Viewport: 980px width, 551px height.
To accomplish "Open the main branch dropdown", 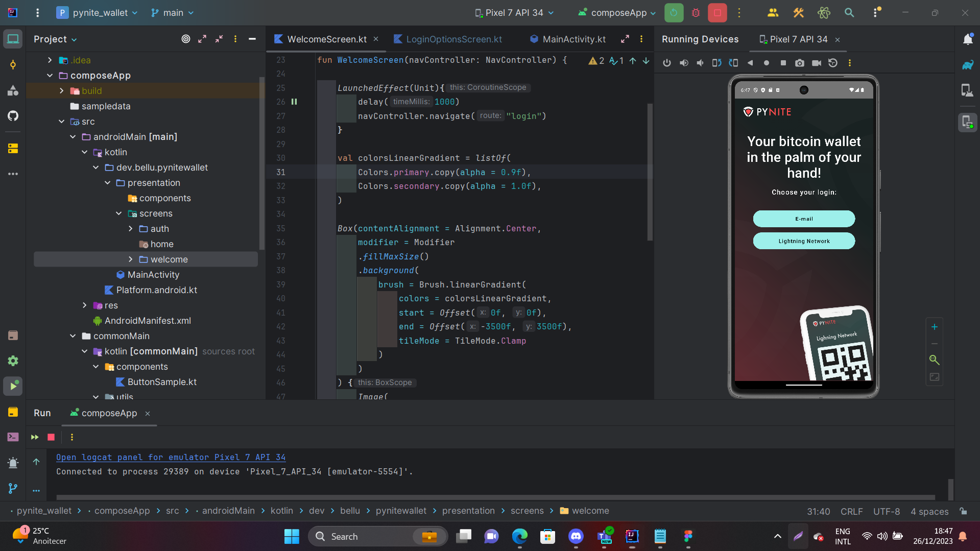I will (173, 13).
